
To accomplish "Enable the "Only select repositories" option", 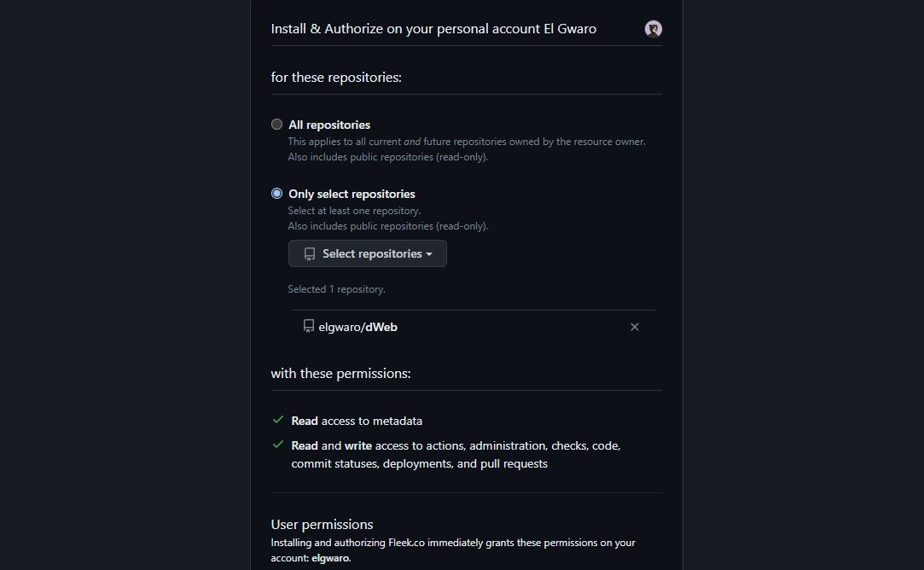I will click(x=276, y=193).
